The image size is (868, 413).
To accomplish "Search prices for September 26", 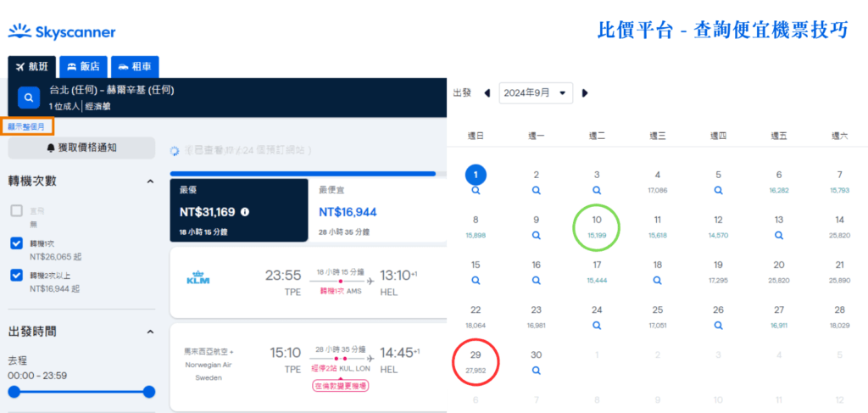I will pyautogui.click(x=718, y=326).
